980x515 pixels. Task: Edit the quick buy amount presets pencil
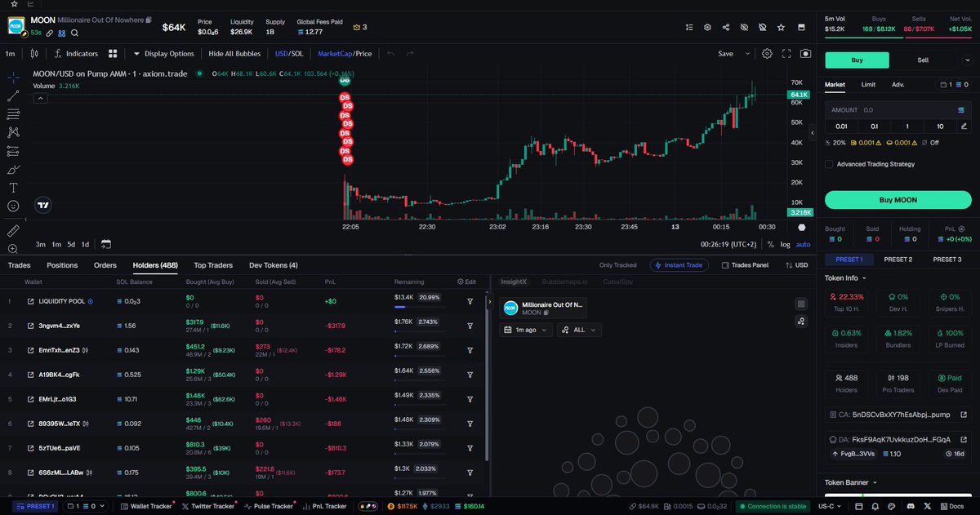tap(964, 127)
